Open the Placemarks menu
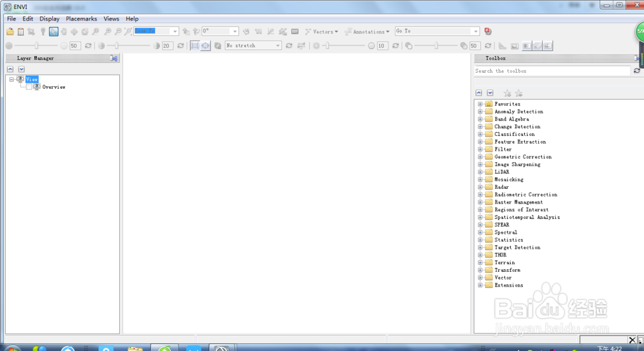The width and height of the screenshot is (644, 351). [x=81, y=19]
